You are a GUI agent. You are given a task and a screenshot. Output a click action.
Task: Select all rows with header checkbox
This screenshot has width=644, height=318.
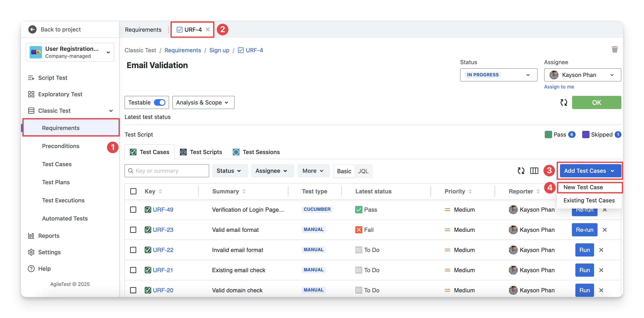133,191
